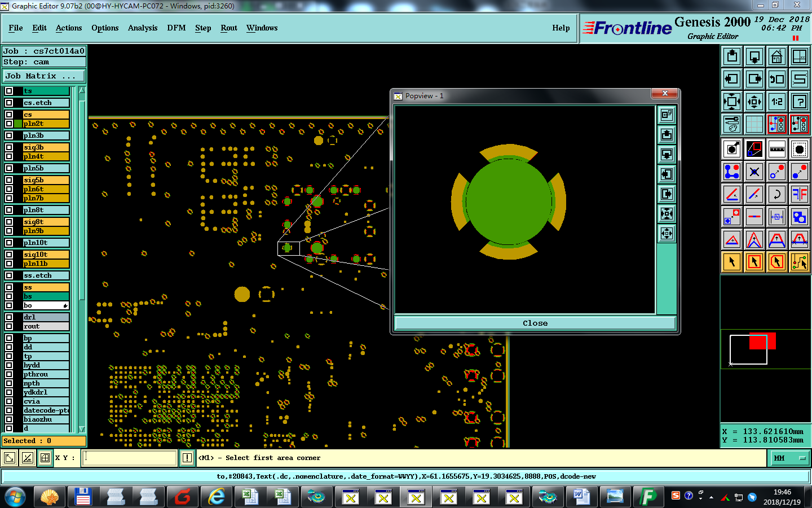812x508 pixels.
Task: Toggle checkbox for layer ts
Action: pyautogui.click(x=9, y=91)
